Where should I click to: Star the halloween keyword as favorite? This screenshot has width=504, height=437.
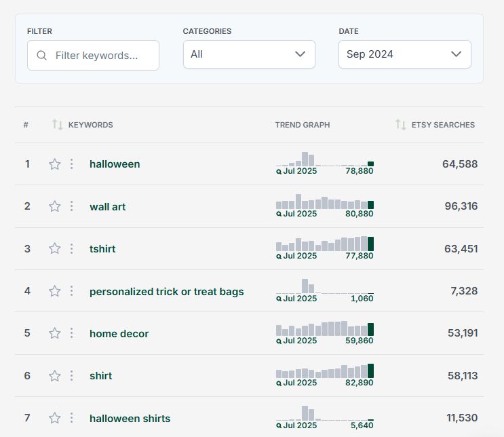point(55,164)
